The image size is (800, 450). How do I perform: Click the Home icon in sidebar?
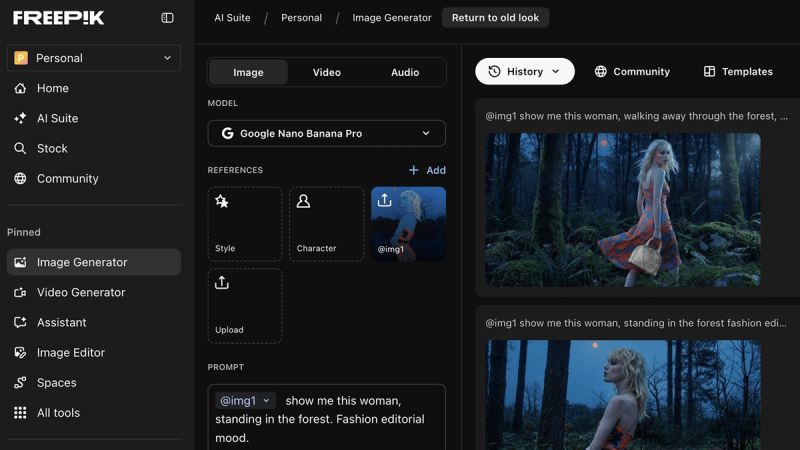tap(20, 88)
